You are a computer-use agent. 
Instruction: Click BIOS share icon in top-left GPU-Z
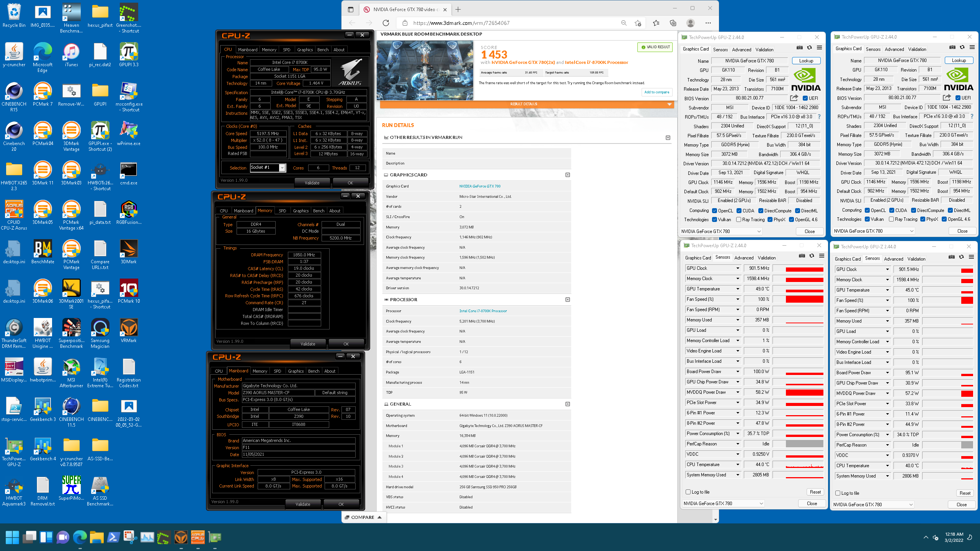[x=794, y=98]
